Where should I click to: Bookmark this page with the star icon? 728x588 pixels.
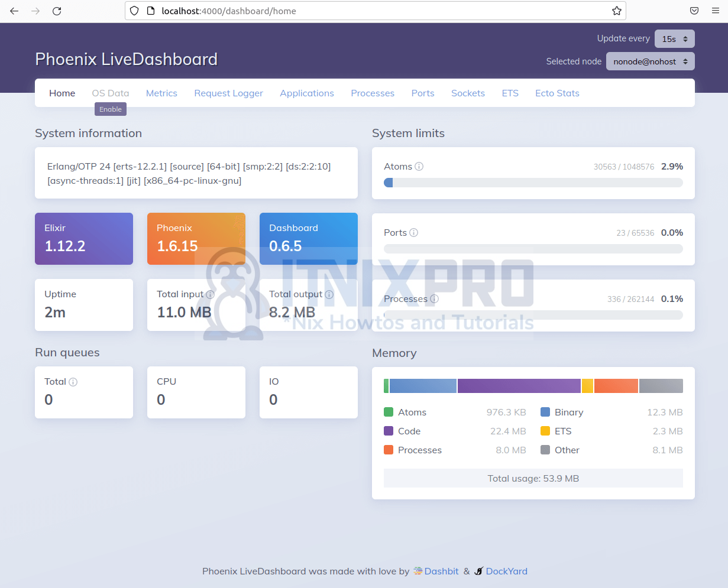coord(617,11)
